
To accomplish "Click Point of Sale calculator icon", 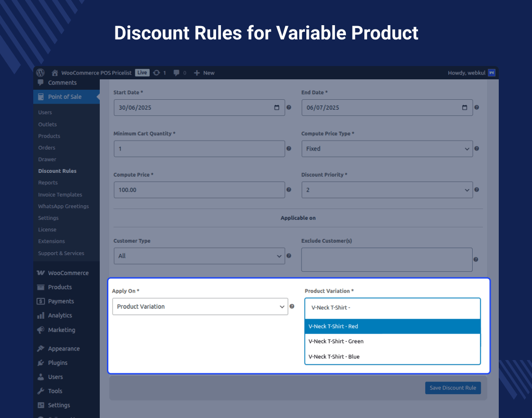I will pyautogui.click(x=41, y=97).
